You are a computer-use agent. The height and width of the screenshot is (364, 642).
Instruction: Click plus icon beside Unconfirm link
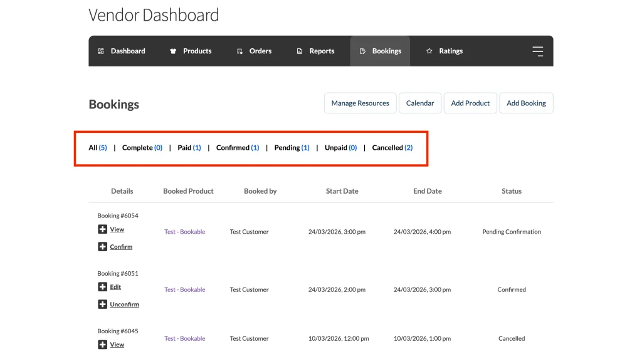click(102, 304)
